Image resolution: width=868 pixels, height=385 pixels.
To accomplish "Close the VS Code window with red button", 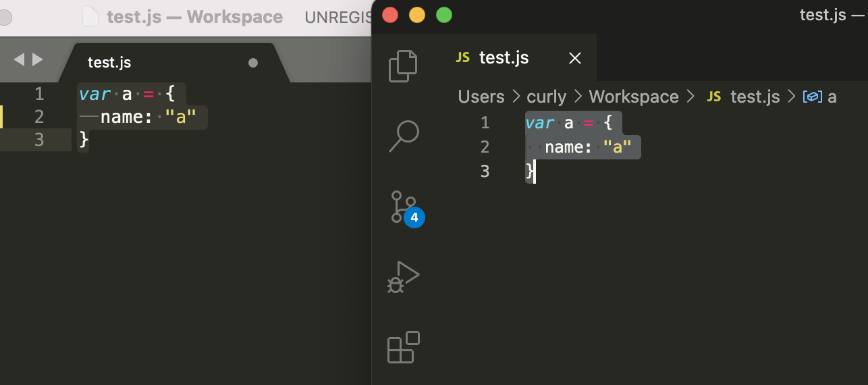I will pos(390,14).
